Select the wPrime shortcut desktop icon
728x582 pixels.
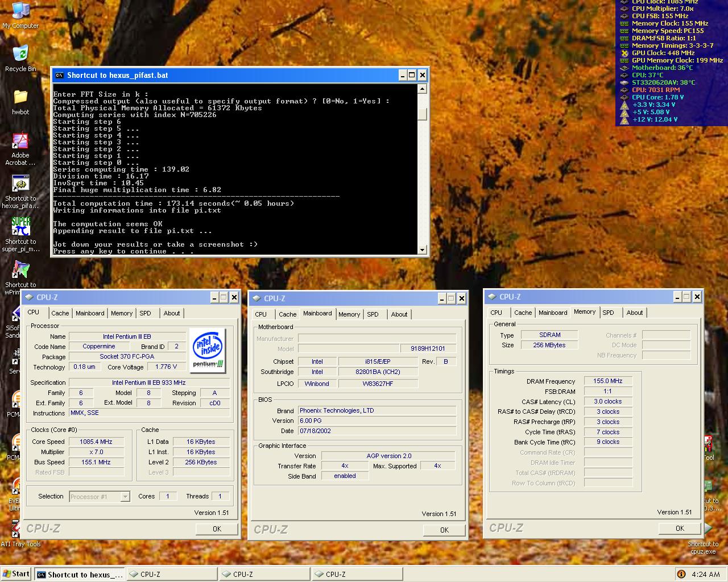[x=20, y=278]
